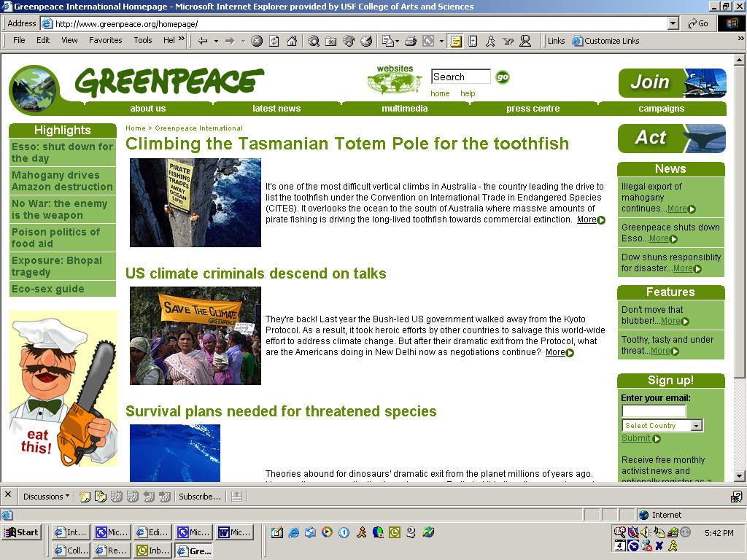Print the page using the printer icon
Screen dimensions: 747x560
tap(410, 41)
